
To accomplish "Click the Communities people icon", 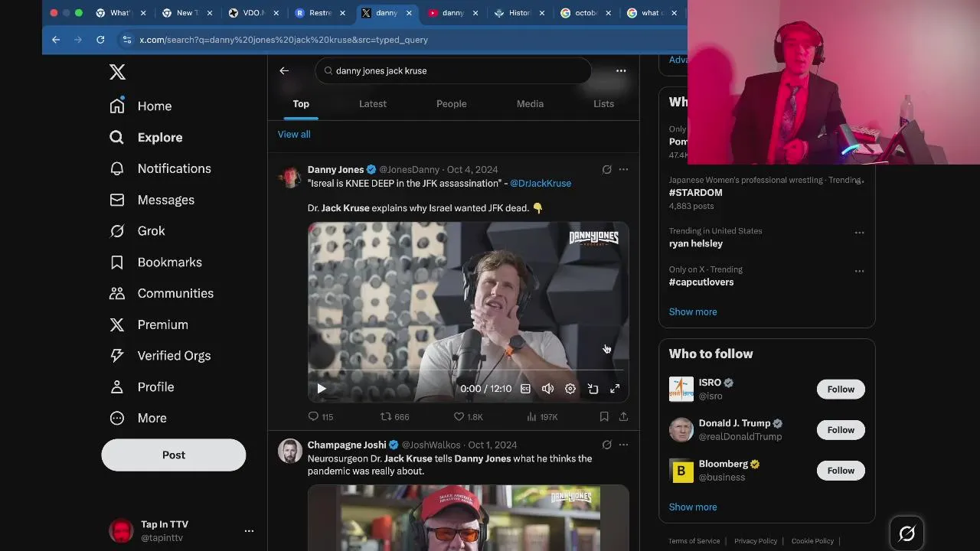I will point(117,293).
